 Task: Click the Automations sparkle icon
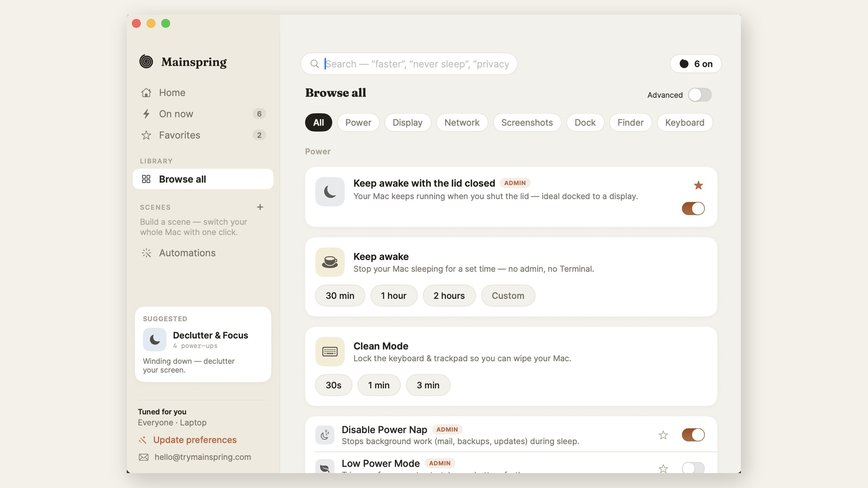(146, 253)
